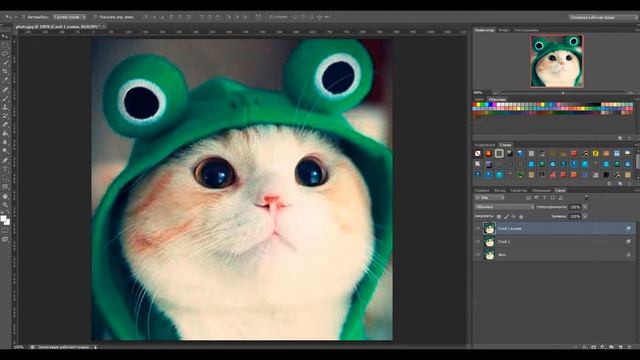Filter layers by type layer T icon
This screenshot has width=640, height=360.
pyautogui.click(x=545, y=198)
